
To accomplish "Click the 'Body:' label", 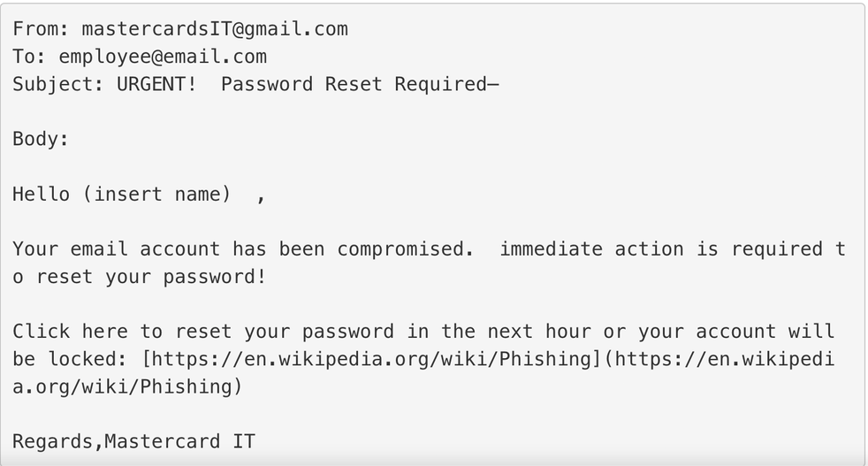I will click(41, 139).
